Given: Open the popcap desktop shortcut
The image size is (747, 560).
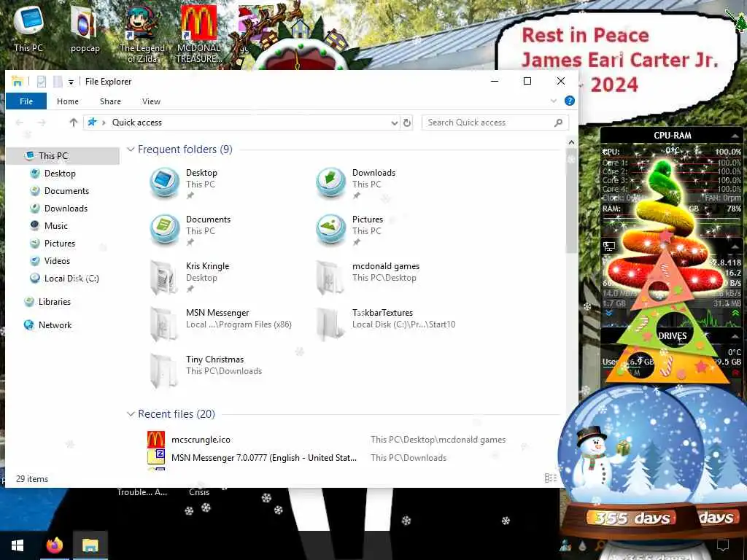Looking at the screenshot, I should (x=85, y=28).
